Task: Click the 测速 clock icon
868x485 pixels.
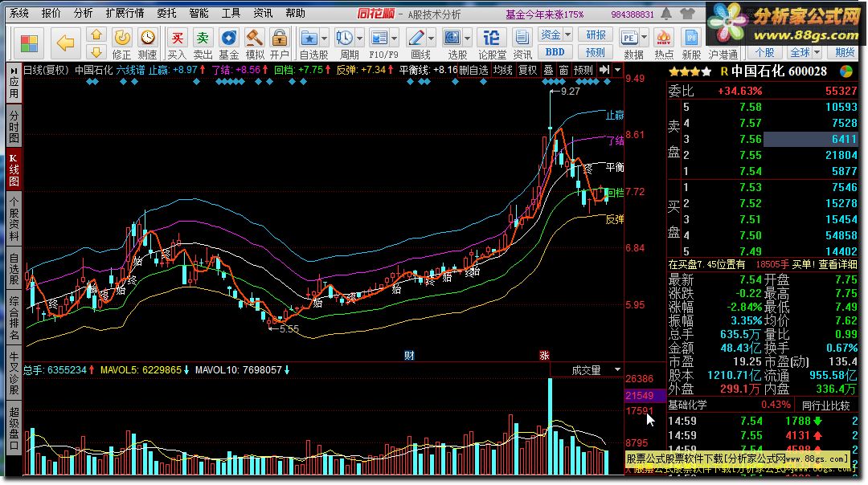Action: point(147,38)
